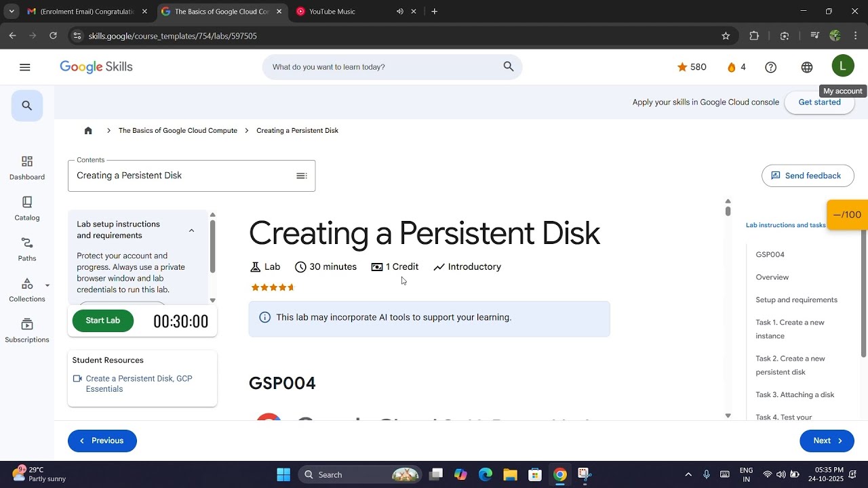Screen dimensions: 868x488
Task: Open Snipping Tool from taskbar
Action: coord(585,474)
